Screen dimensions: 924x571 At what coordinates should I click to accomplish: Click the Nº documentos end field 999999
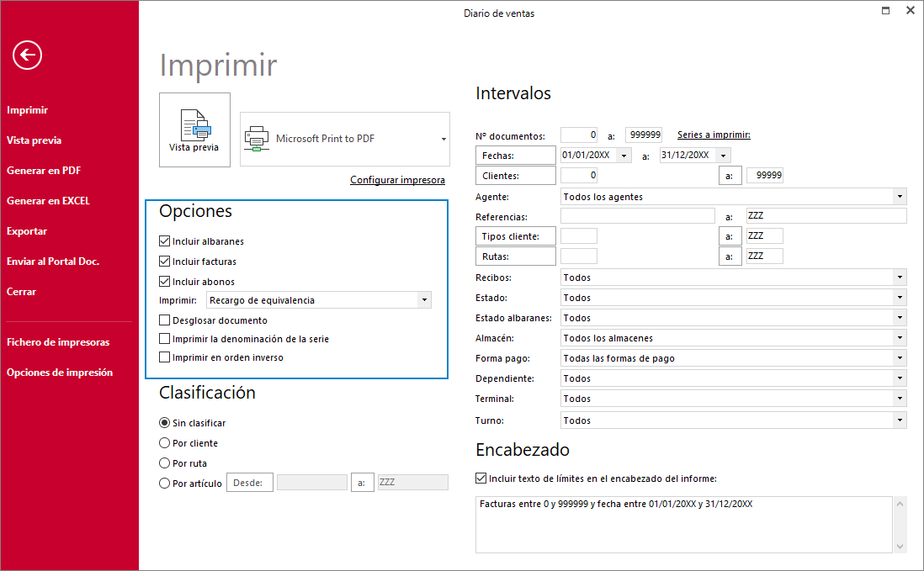coord(644,135)
